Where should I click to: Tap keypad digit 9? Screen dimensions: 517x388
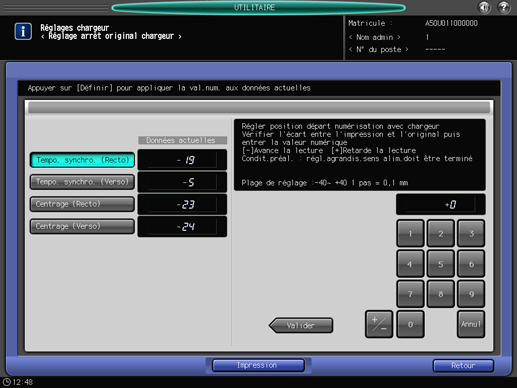click(471, 294)
